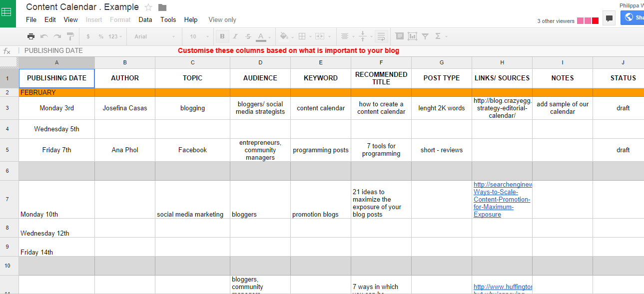Click the paint format roller icon
This screenshot has height=294, width=644.
click(70, 36)
